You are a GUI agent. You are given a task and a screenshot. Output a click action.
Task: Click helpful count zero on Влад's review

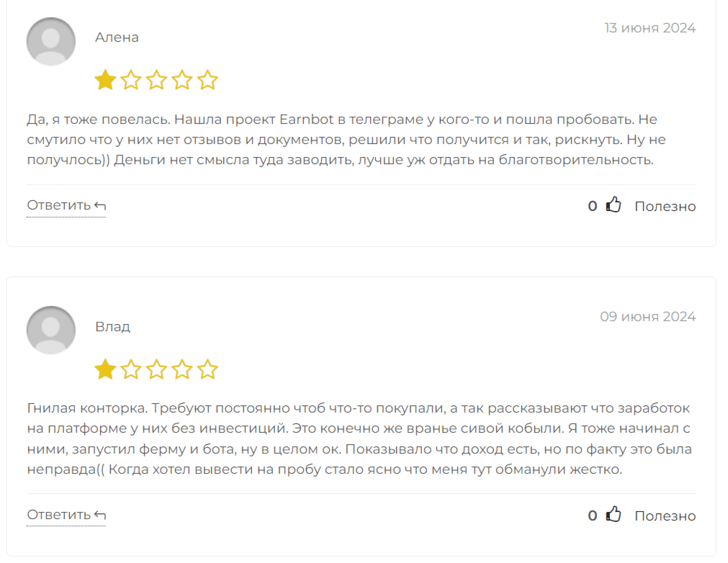pos(593,515)
